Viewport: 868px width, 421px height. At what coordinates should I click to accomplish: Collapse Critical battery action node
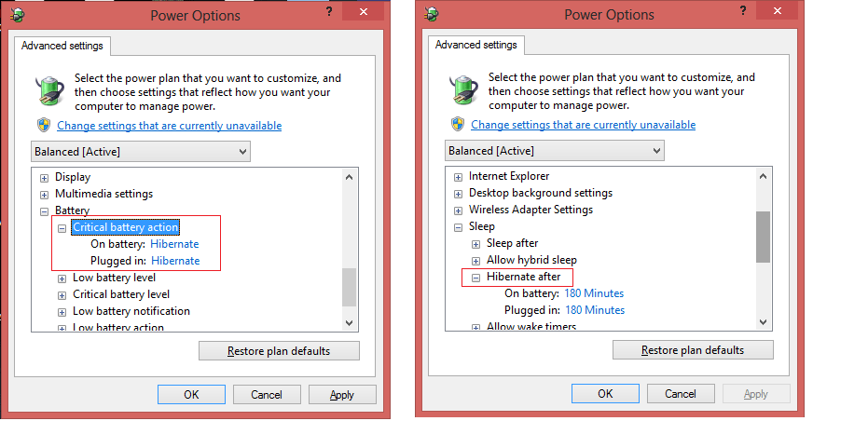click(62, 228)
